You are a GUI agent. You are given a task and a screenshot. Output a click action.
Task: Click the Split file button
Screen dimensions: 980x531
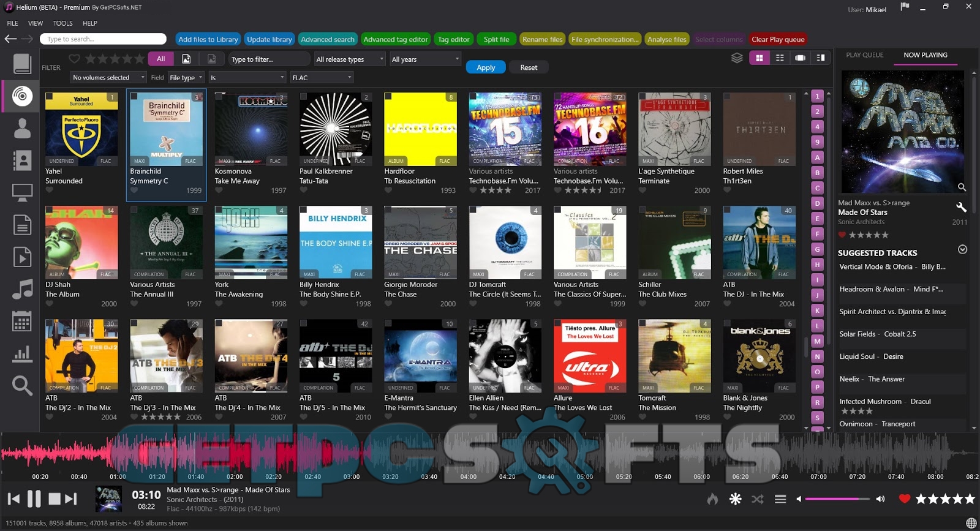coord(496,39)
